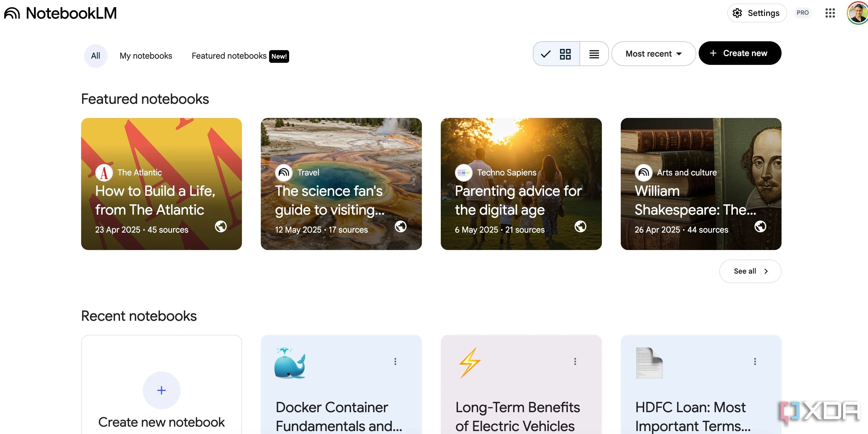Click the Create new button

point(740,53)
